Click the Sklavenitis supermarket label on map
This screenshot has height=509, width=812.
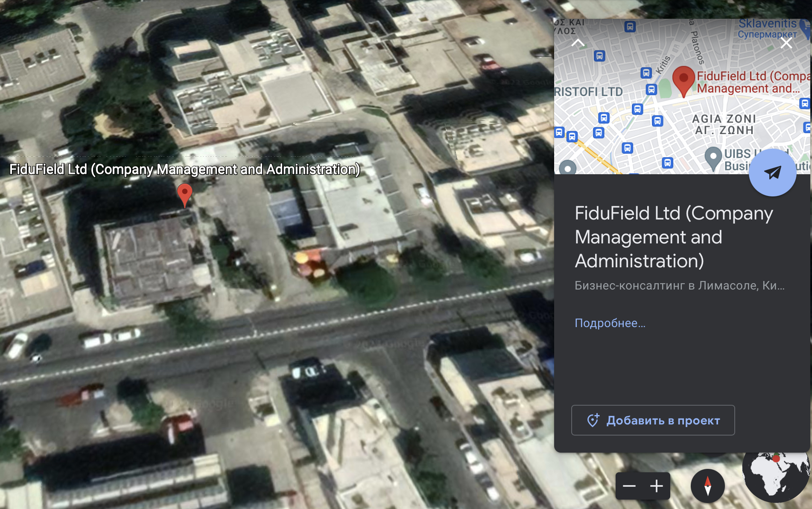point(768,28)
